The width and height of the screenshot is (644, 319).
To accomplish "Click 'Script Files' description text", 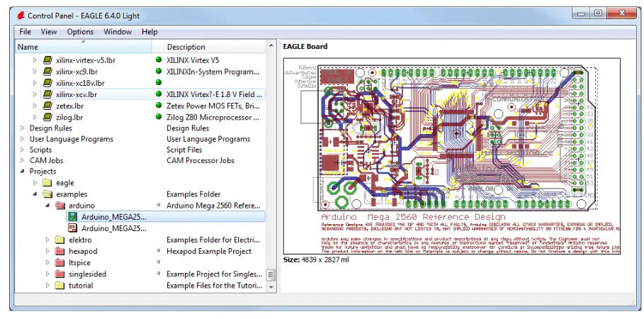I will tap(184, 150).
